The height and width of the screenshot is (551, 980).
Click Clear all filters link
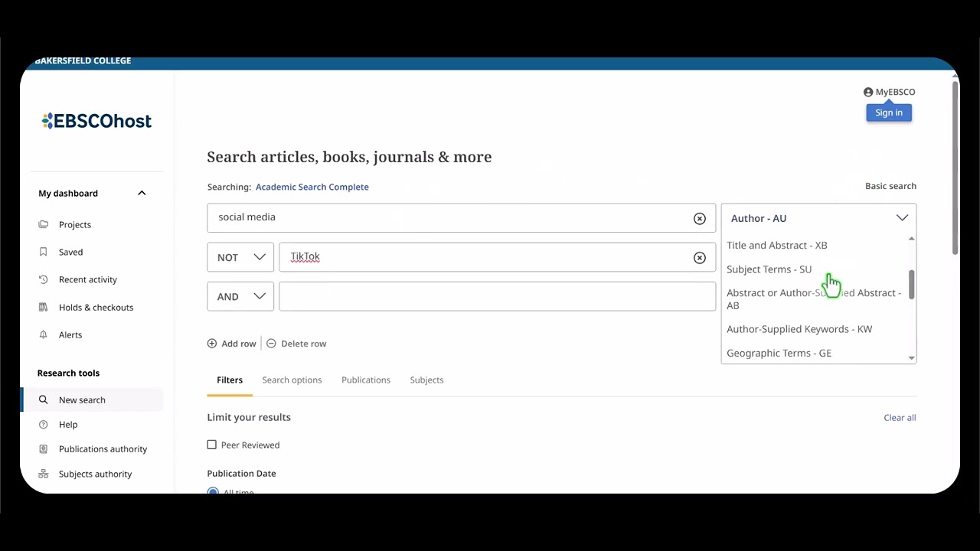(900, 418)
